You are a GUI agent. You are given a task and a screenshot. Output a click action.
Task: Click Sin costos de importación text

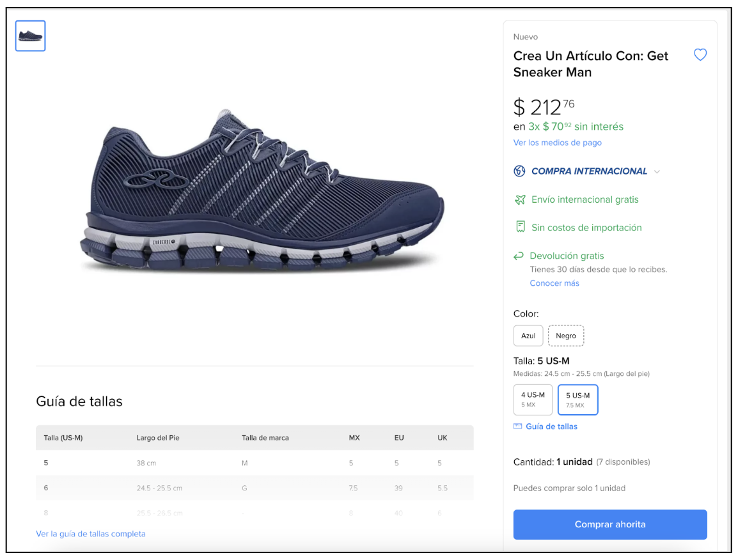(586, 228)
